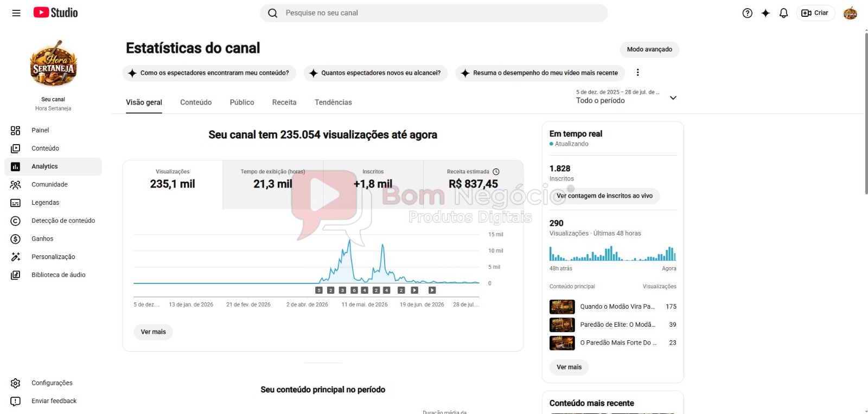Open Legendas in the sidebar
Viewport: 868px width, 414px height.
(x=53, y=203)
